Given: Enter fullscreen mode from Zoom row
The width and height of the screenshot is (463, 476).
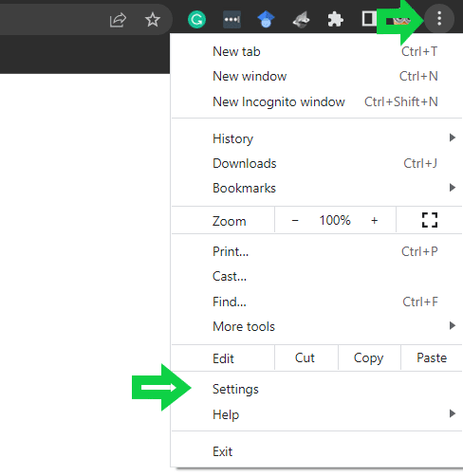Looking at the screenshot, I should (430, 220).
